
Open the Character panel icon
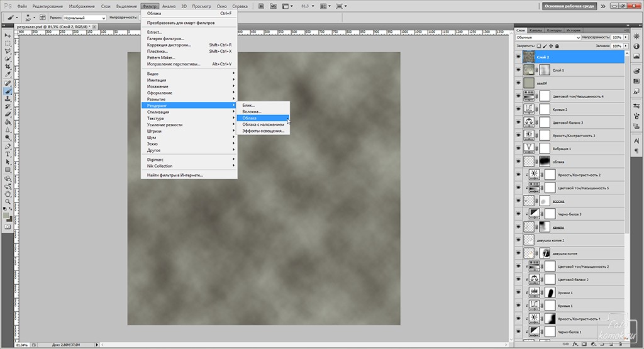coord(636,141)
